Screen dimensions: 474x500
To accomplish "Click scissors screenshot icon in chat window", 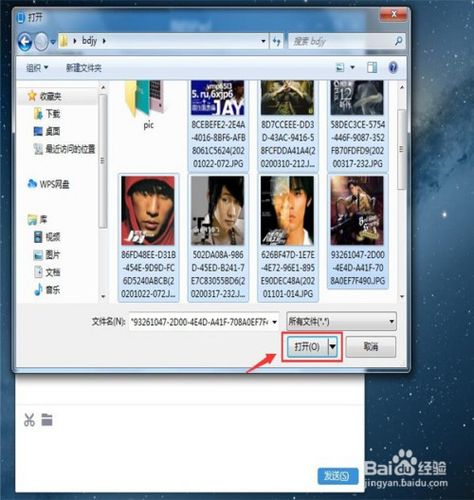I will [x=29, y=420].
